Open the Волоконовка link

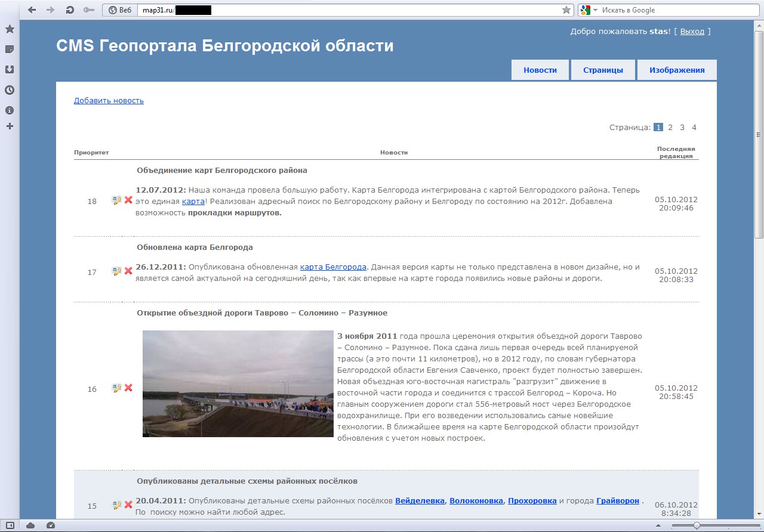(476, 501)
